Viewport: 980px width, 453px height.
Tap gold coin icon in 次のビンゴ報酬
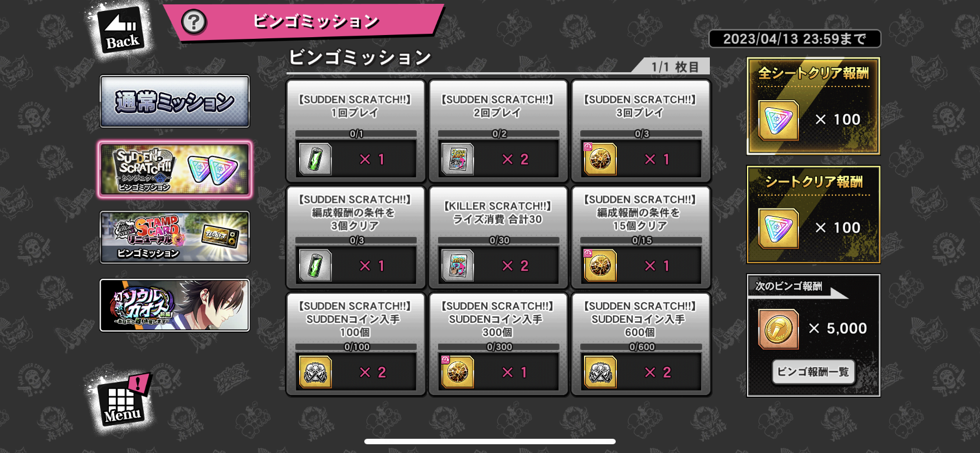(778, 329)
